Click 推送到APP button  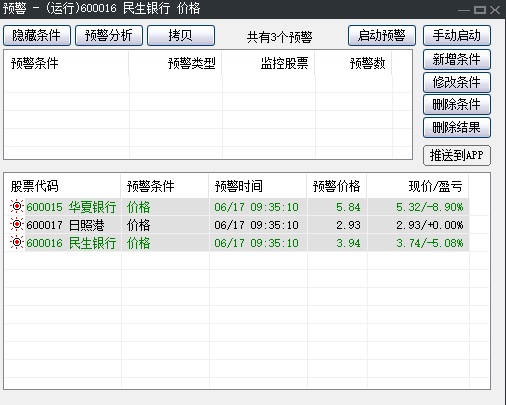[457, 155]
